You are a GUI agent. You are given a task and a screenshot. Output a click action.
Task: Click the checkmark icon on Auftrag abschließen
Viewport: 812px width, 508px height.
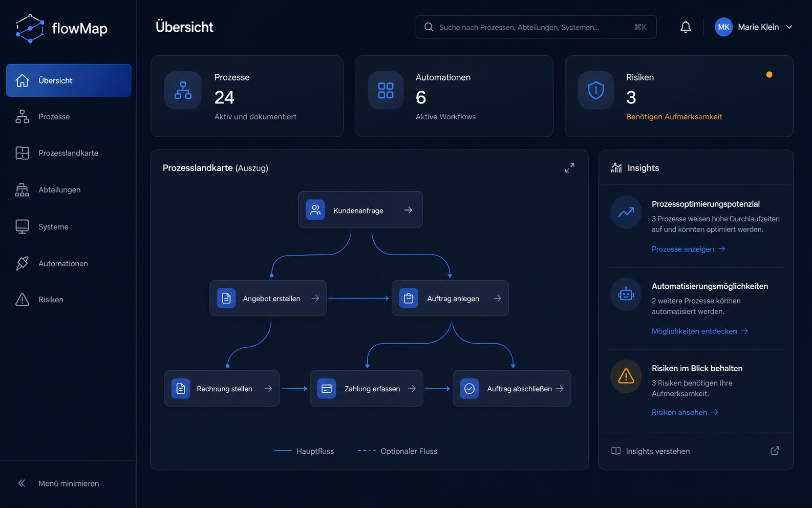(469, 389)
